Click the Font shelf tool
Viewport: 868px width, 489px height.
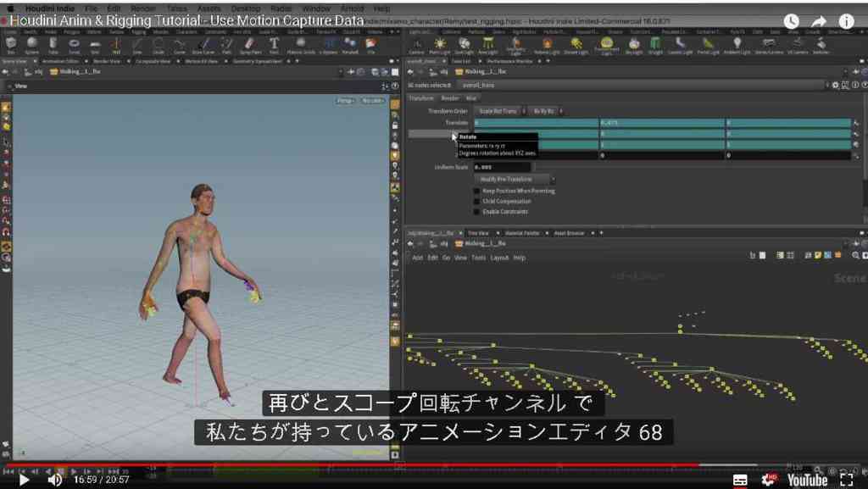point(274,46)
